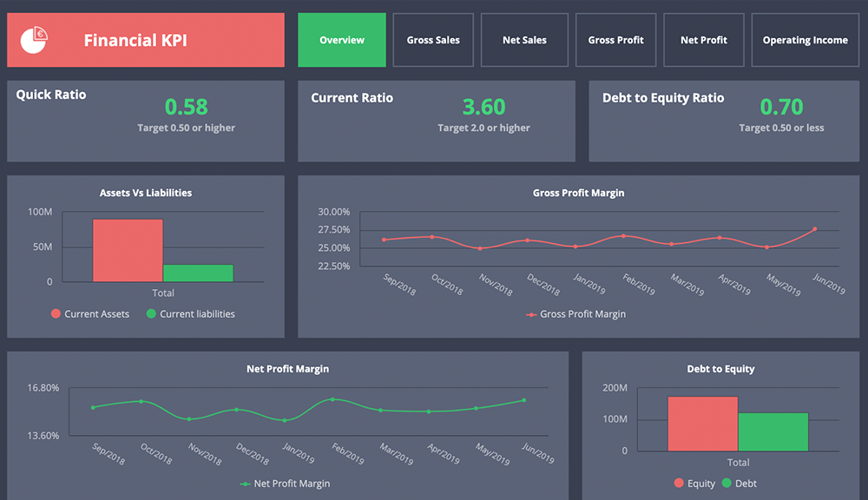Toggle Equity legend entry
The height and width of the screenshot is (500, 868).
pyautogui.click(x=694, y=484)
